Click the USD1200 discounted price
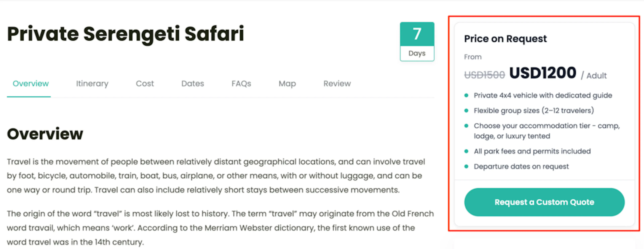This screenshot has width=644, height=249. [x=543, y=73]
